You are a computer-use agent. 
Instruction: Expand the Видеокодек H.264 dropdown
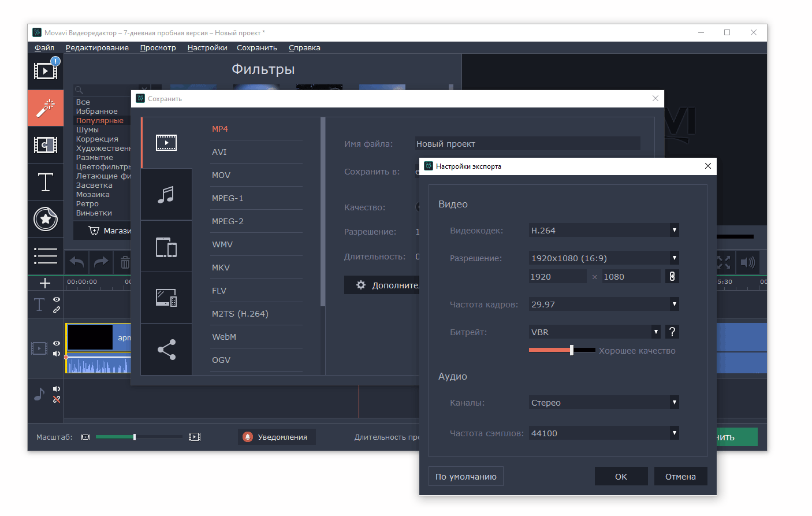click(x=604, y=231)
